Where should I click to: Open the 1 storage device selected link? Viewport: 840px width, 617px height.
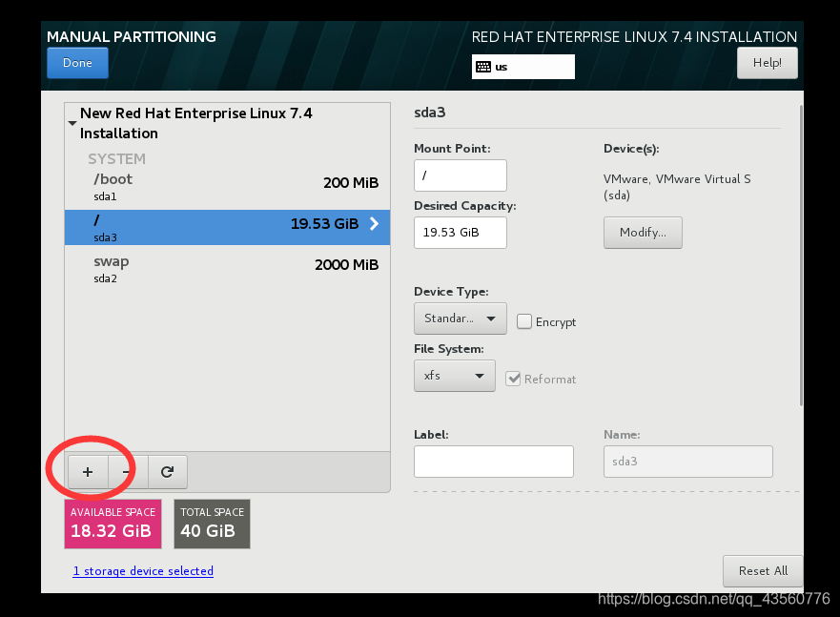143,571
